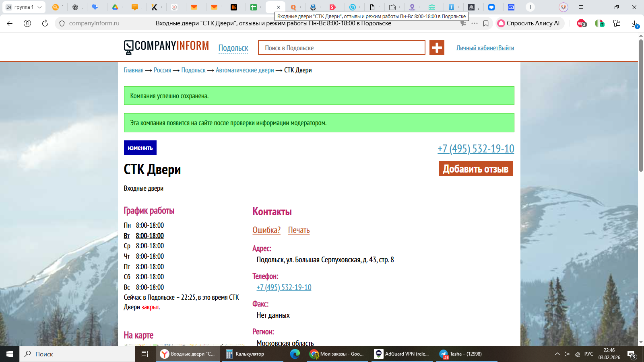
Task: Open the 'Россия' breadcrumb link
Action: (x=162, y=70)
